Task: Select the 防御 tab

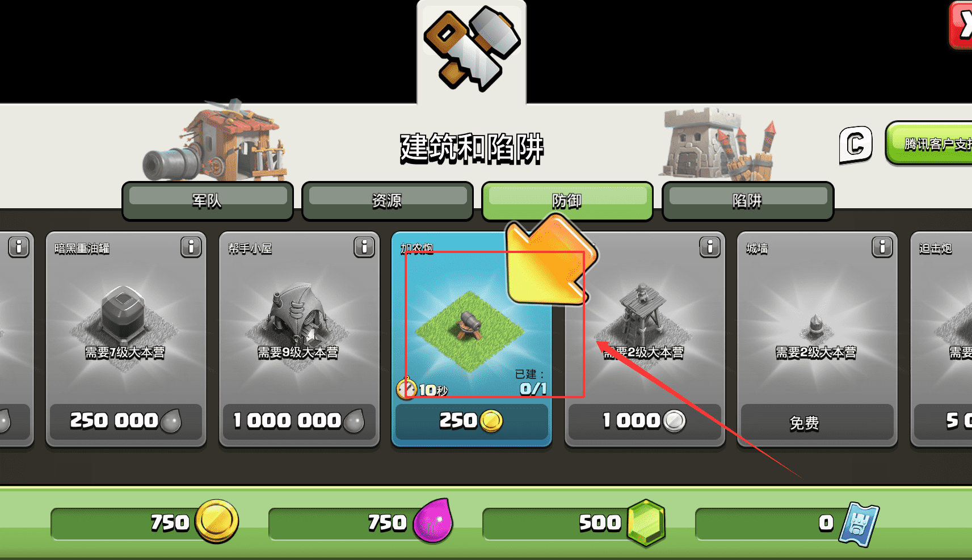Action: click(567, 201)
